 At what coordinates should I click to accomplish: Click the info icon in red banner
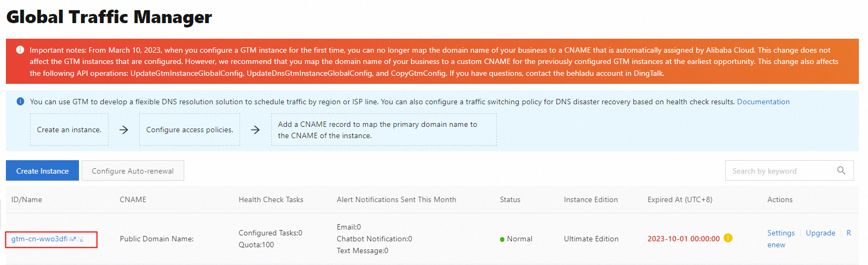tap(20, 50)
